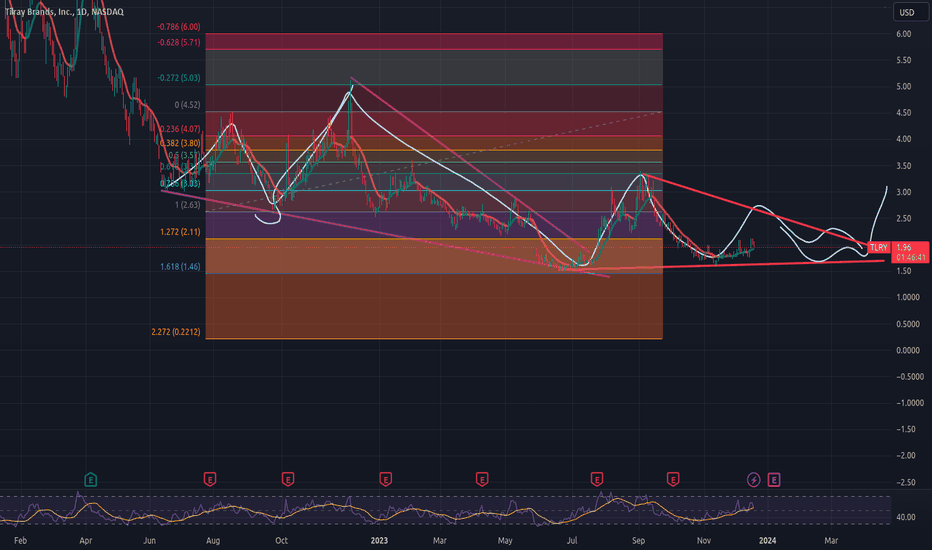Click the Nov label on time axis

point(704,540)
